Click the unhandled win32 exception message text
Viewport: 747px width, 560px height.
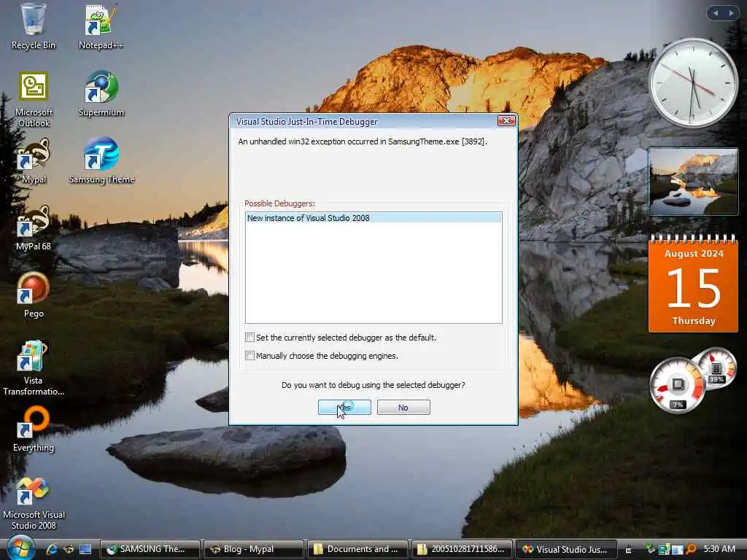point(363,141)
